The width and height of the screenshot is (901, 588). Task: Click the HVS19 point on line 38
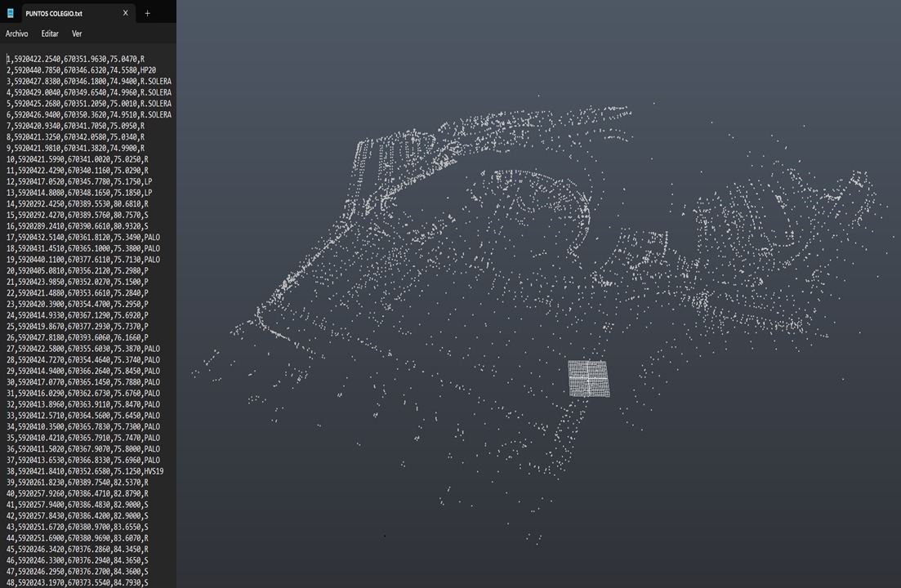[85, 471]
